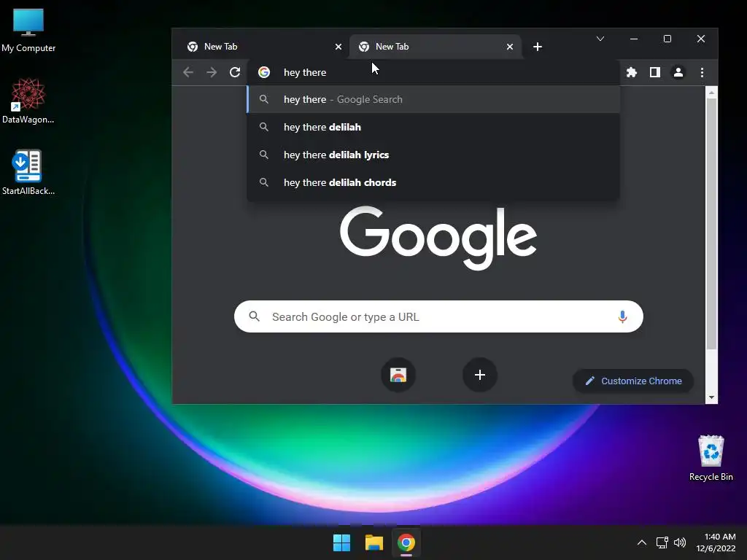Start voice search with the microphone icon
Screen dimensions: 747x560
tap(622, 316)
